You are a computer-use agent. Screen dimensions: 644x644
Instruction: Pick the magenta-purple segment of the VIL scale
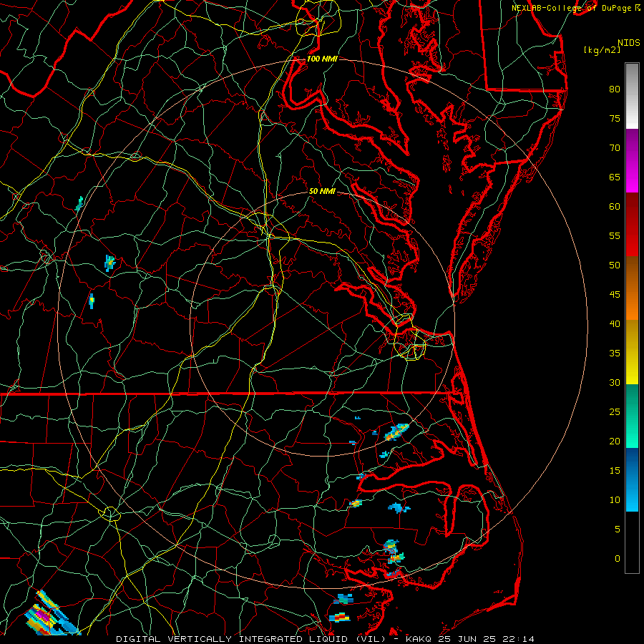(x=632, y=160)
